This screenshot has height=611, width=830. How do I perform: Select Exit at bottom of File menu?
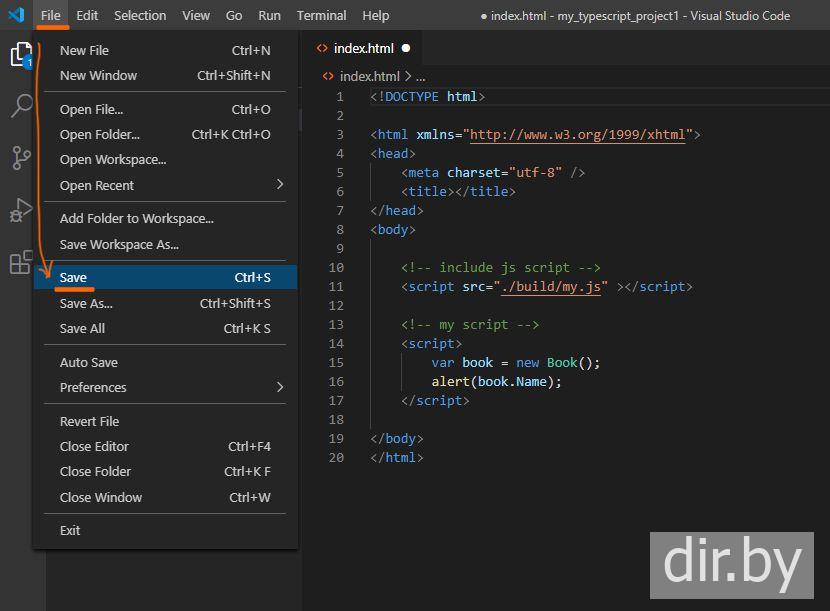tap(70, 529)
